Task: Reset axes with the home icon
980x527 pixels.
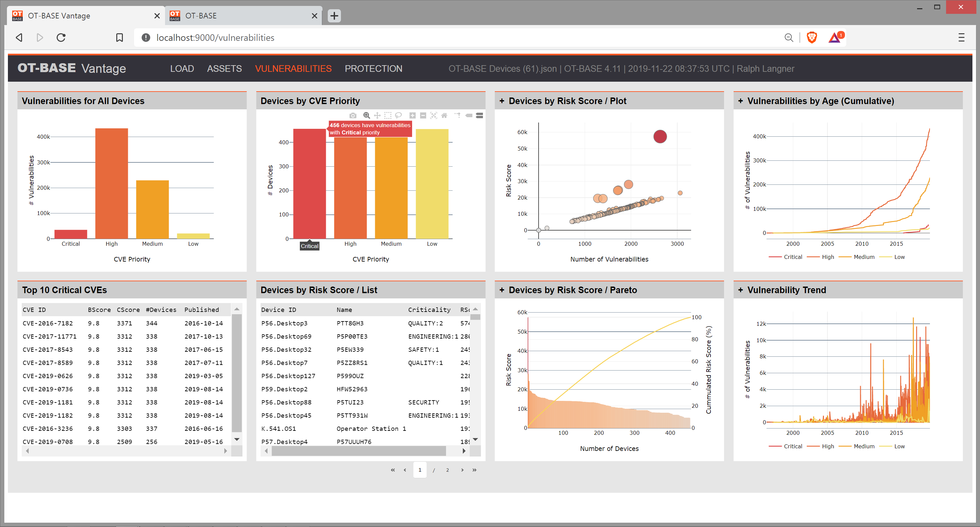Action: [x=444, y=116]
